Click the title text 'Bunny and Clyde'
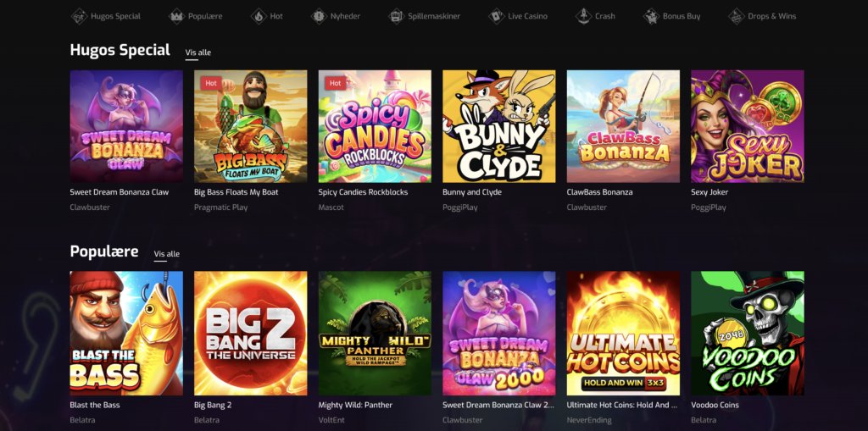The width and height of the screenshot is (868, 431). pos(472,192)
